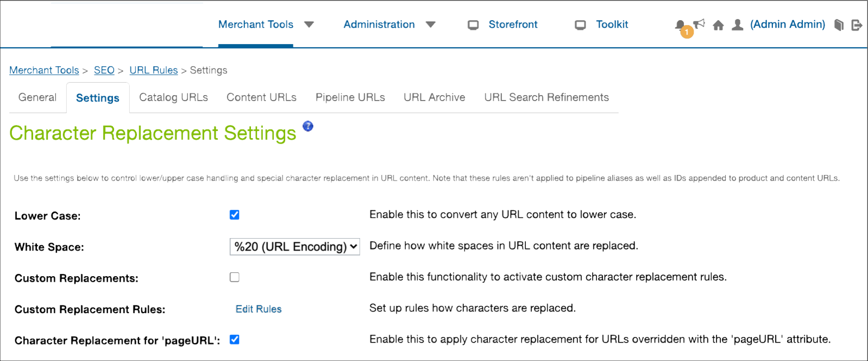
Task: Click the Edit Rules link
Action: click(x=259, y=309)
